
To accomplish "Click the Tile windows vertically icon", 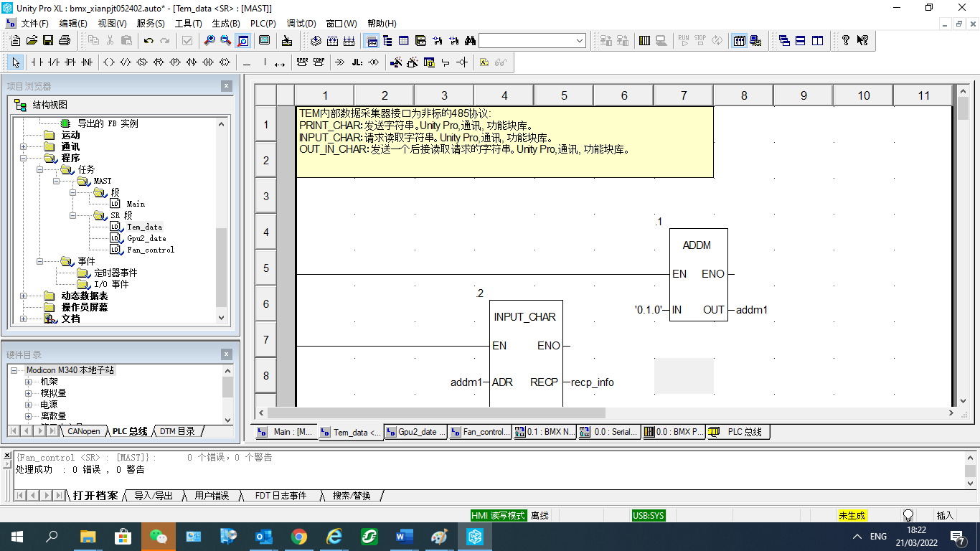I will click(817, 41).
